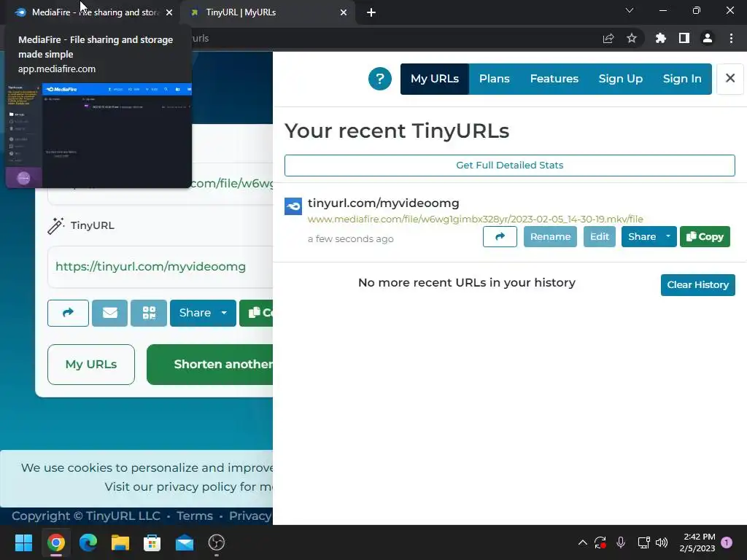This screenshot has height=560, width=747.
Task: Go to Sign In page
Action: click(x=682, y=79)
